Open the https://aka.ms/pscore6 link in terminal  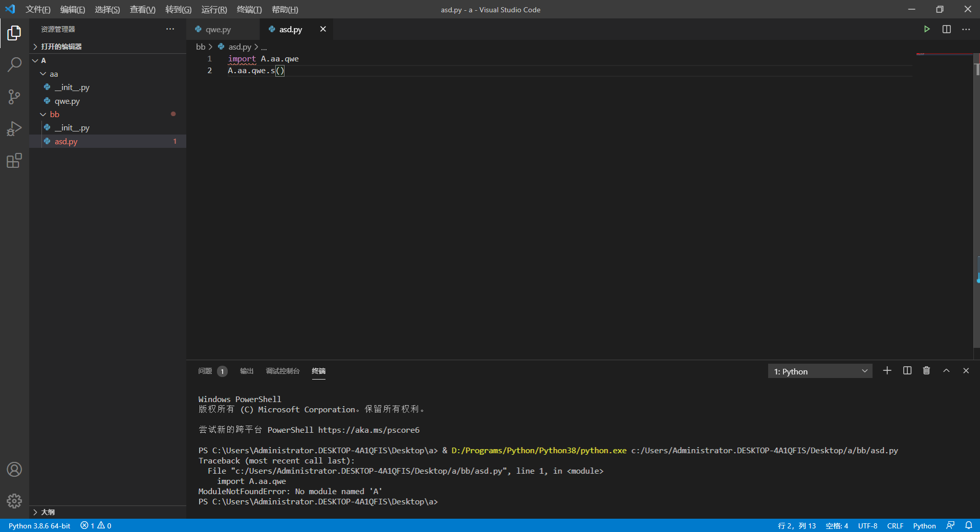[368, 430]
